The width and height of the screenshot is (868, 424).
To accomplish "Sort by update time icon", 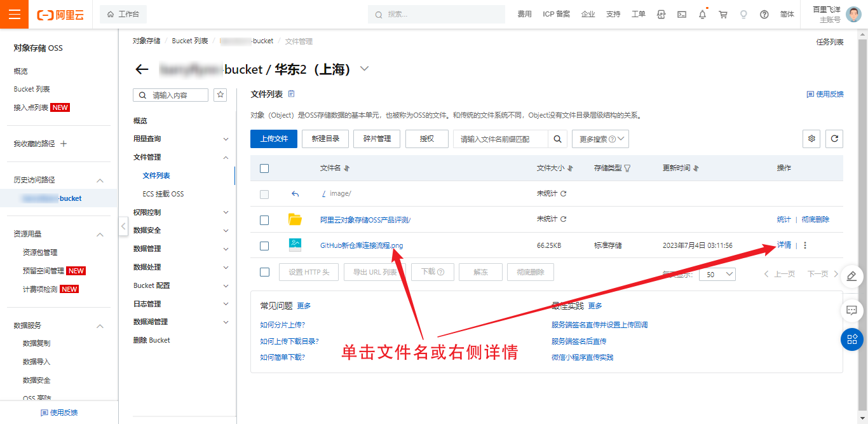I will pos(696,168).
